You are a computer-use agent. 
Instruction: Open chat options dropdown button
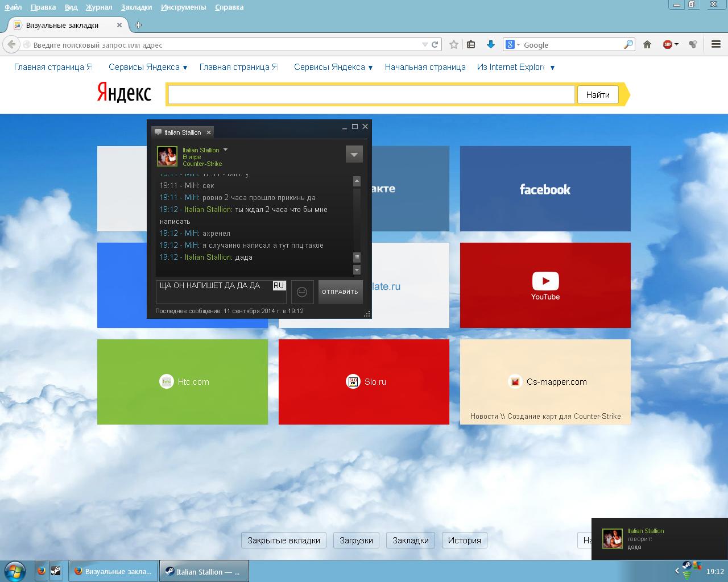coord(354,154)
